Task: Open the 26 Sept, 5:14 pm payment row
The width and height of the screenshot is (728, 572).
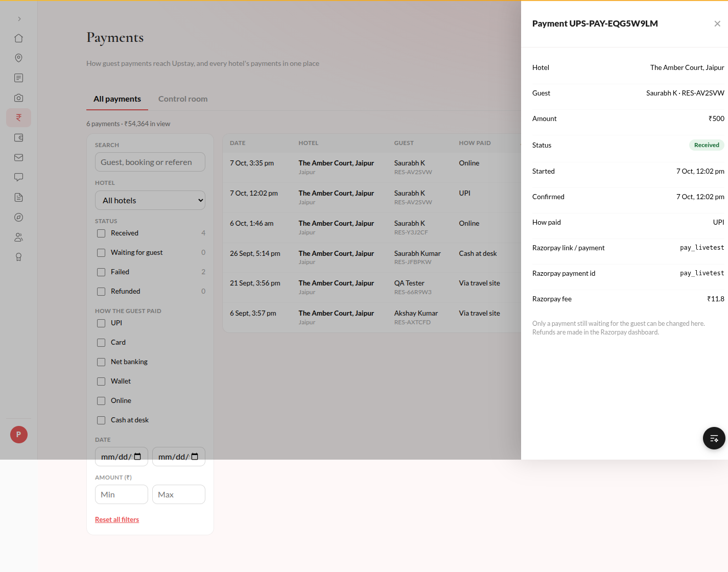Action: click(x=372, y=257)
